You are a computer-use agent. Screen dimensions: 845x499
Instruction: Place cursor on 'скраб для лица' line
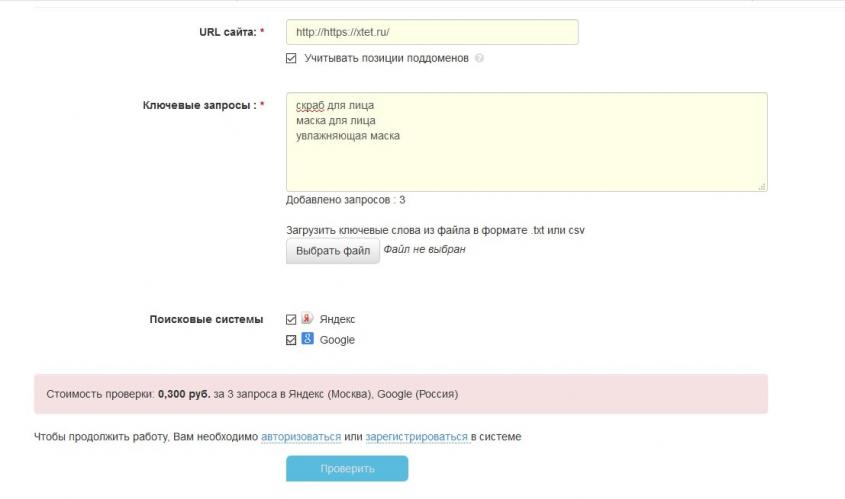pos(335,105)
